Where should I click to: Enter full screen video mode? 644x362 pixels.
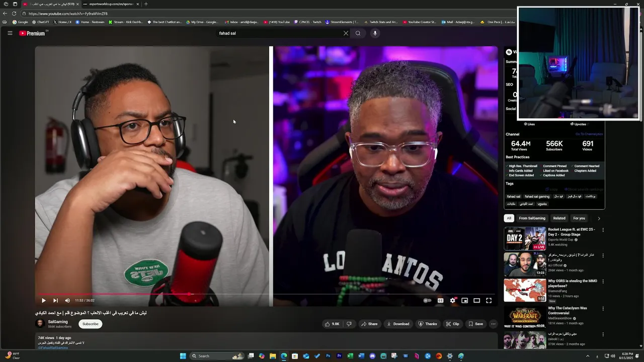coord(489,300)
